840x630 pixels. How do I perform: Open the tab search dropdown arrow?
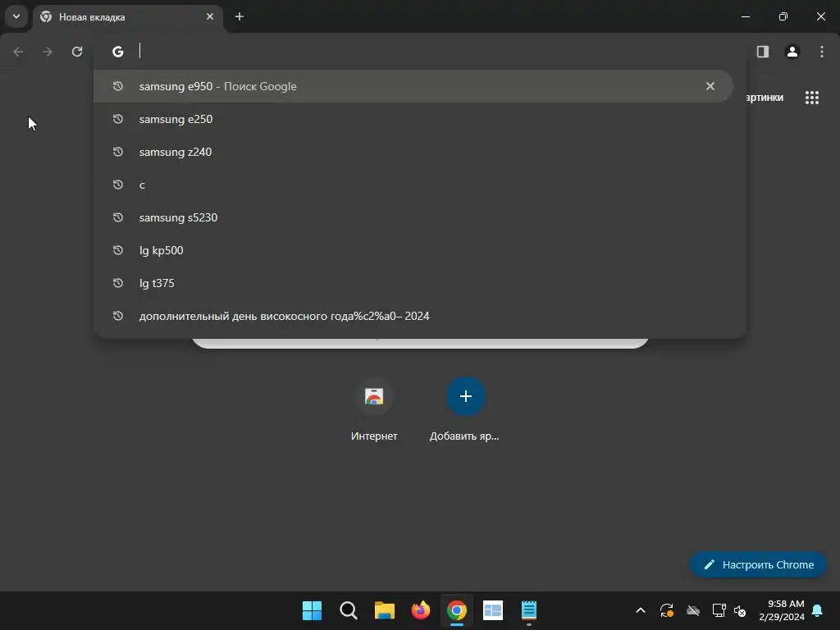point(16,16)
